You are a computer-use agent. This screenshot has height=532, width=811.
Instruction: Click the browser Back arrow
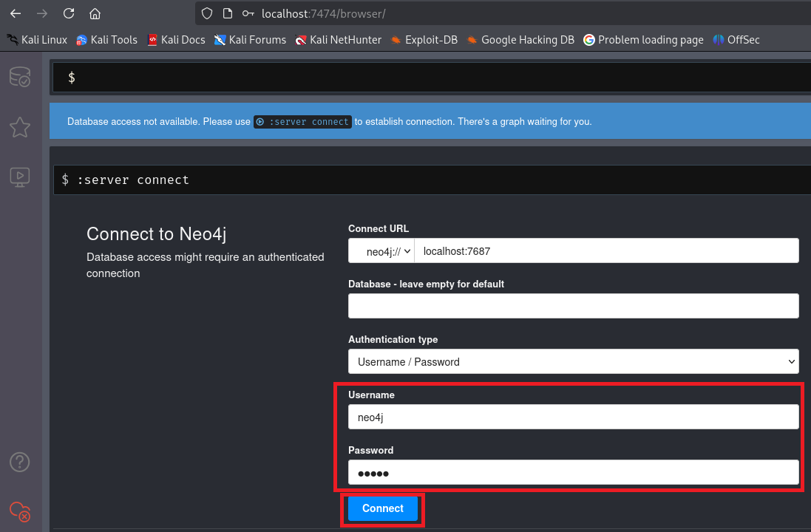point(16,13)
